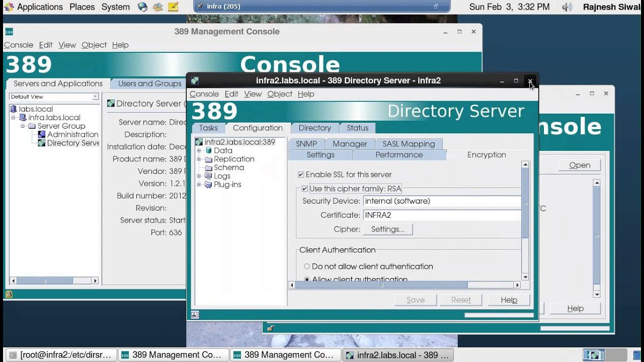Click the lock icon in rear console status bar
Viewport: 644px width, 362px height.
click(x=271, y=328)
